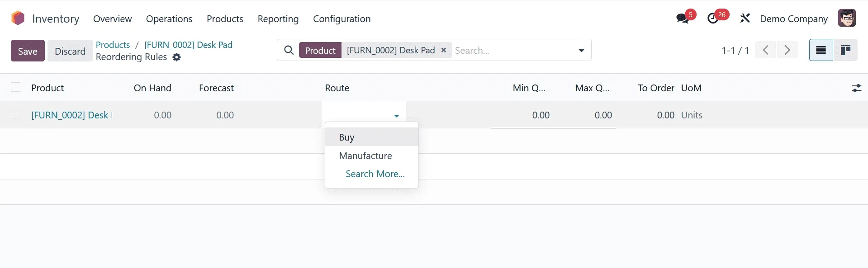This screenshot has width=868, height=268.
Task: Open the Operations menu
Action: click(x=169, y=19)
